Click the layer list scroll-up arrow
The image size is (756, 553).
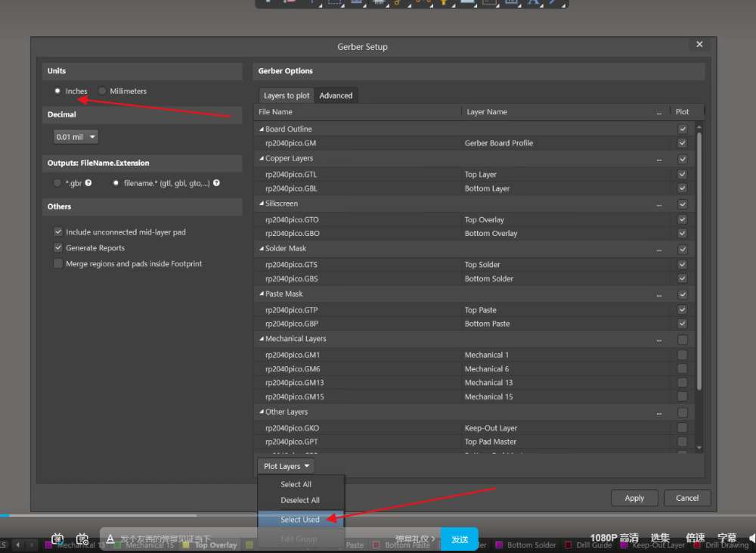point(699,127)
